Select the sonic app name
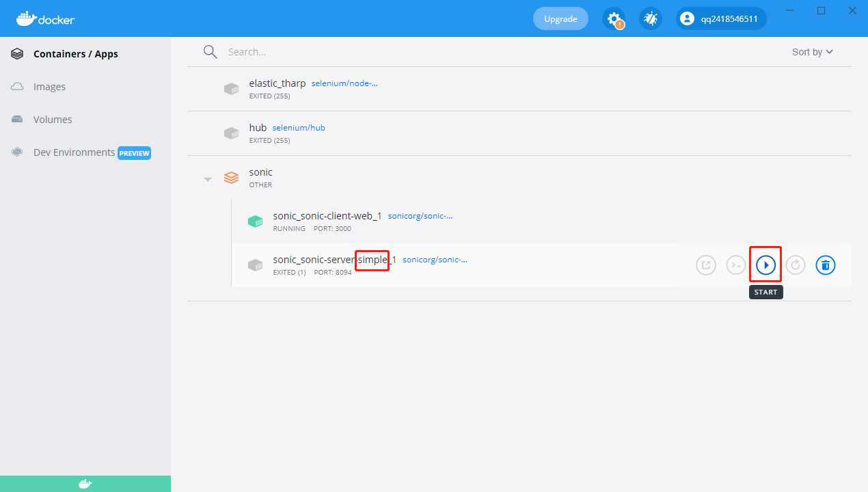Screen dimensions: 868x492 260,172
